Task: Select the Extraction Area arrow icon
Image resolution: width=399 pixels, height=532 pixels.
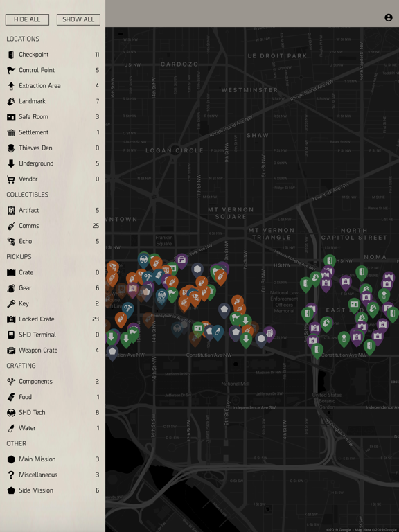Action: click(11, 86)
